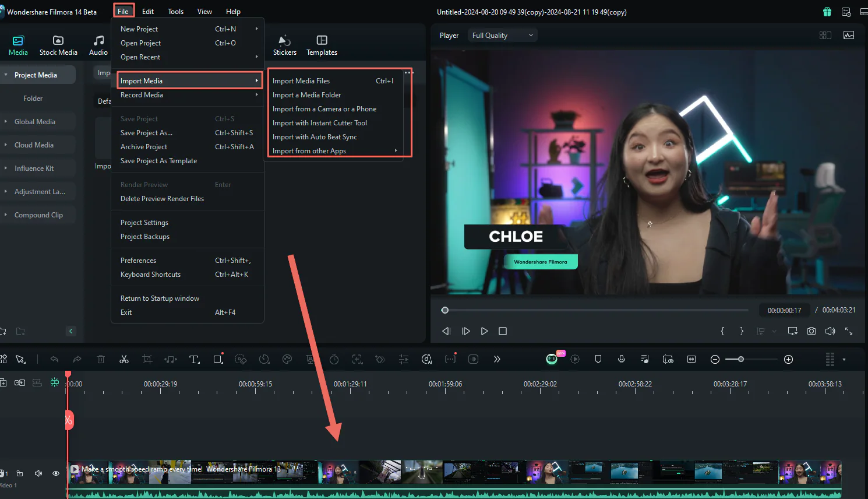The image size is (868, 499).
Task: Step back one frame in player
Action: pos(446,331)
